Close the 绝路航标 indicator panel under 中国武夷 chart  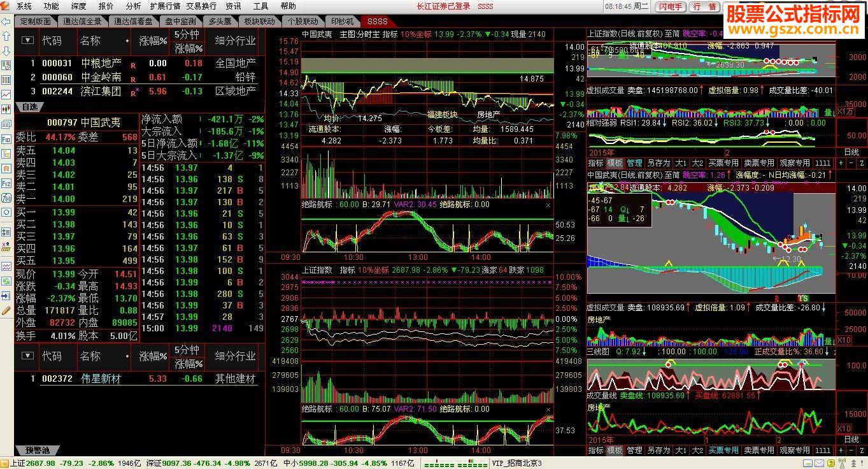549,205
